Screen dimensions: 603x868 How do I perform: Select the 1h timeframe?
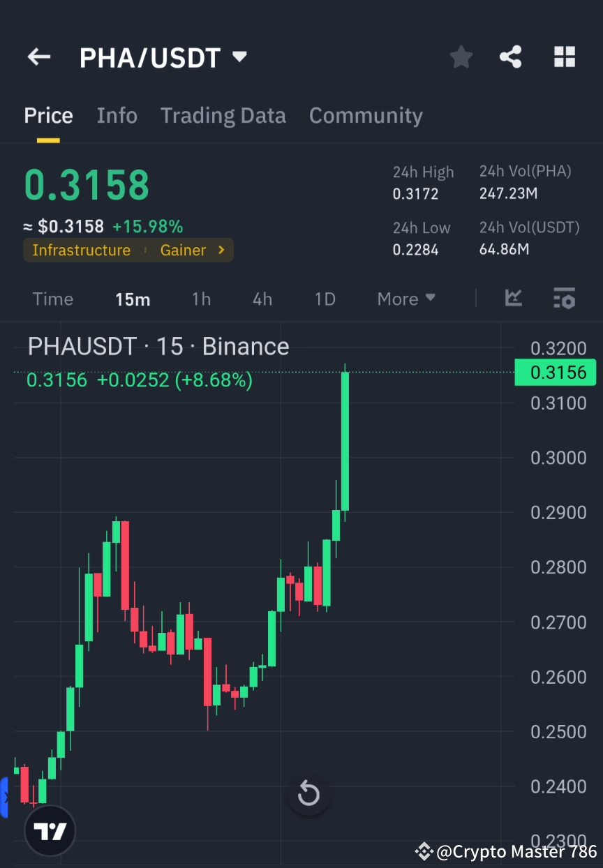pos(201,299)
